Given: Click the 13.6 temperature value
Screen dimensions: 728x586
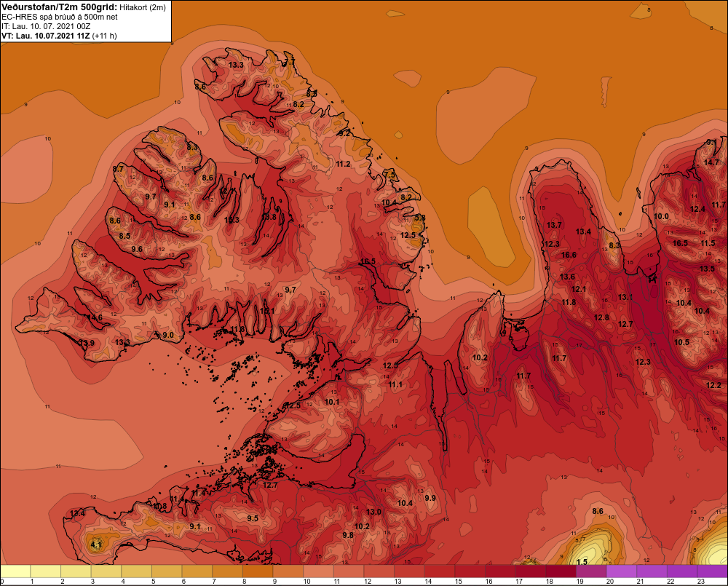Looking at the screenshot, I should pos(567,277).
